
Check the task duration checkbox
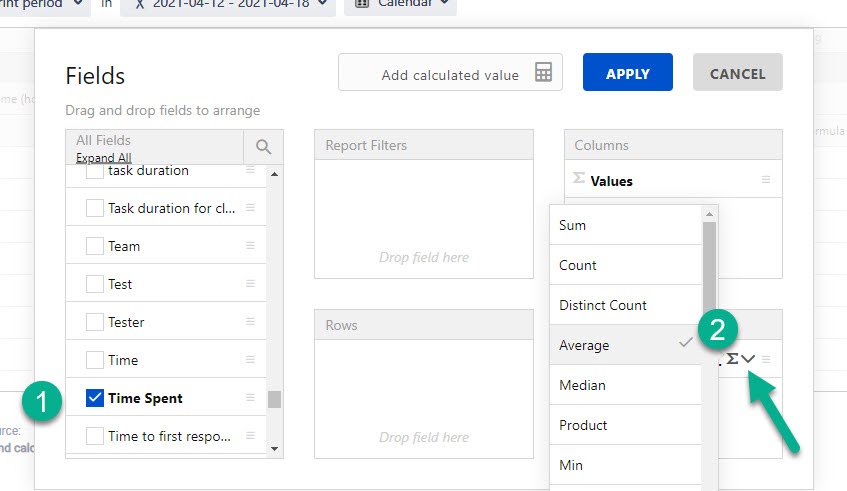pyautogui.click(x=95, y=171)
